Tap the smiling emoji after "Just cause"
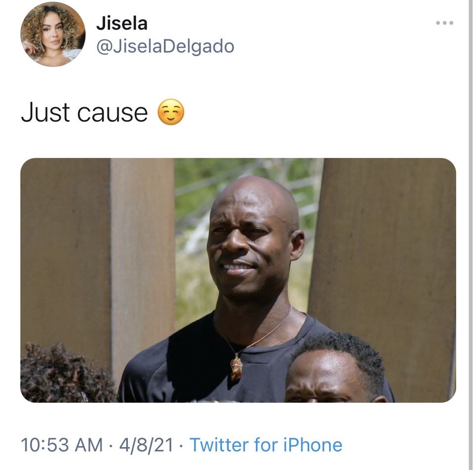 [171, 112]
